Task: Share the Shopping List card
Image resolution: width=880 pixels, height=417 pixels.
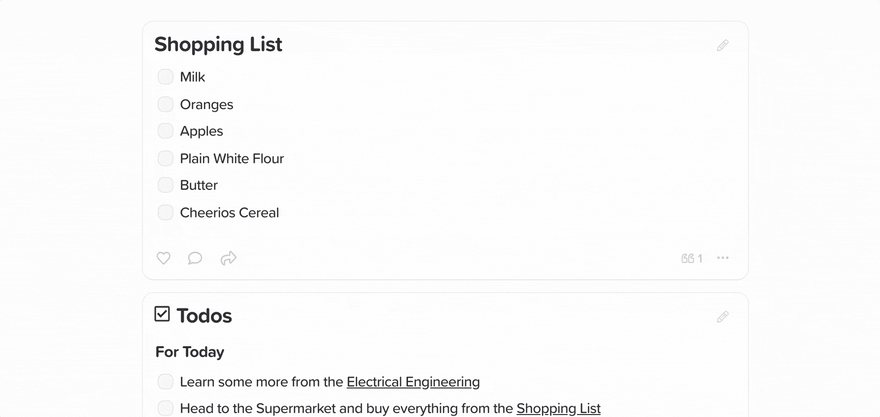Action: coord(228,258)
